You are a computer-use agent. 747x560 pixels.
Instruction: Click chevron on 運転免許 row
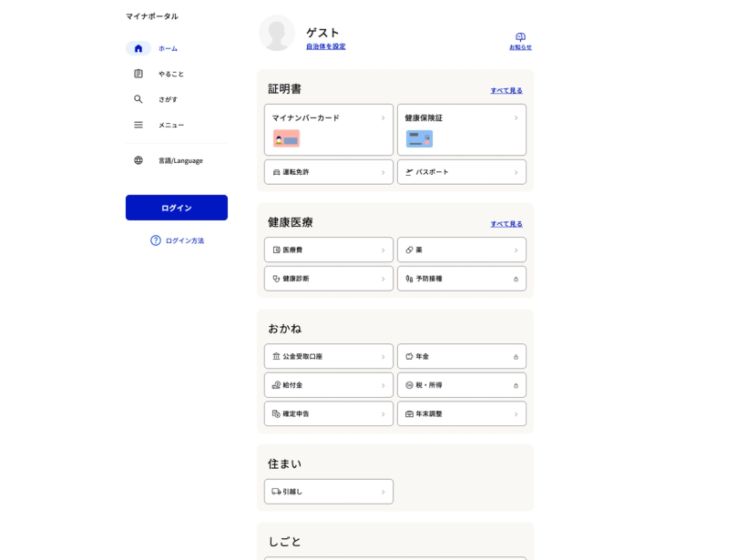[383, 172]
